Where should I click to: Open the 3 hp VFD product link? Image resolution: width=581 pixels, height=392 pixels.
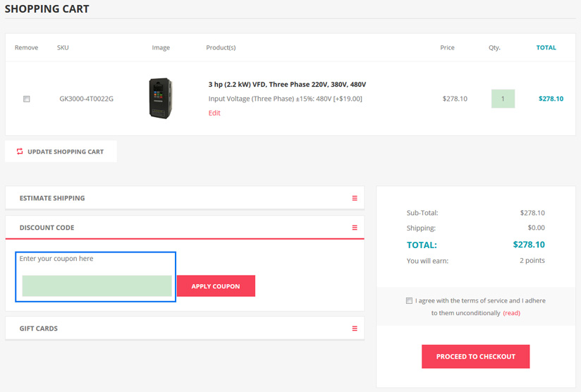click(x=287, y=85)
